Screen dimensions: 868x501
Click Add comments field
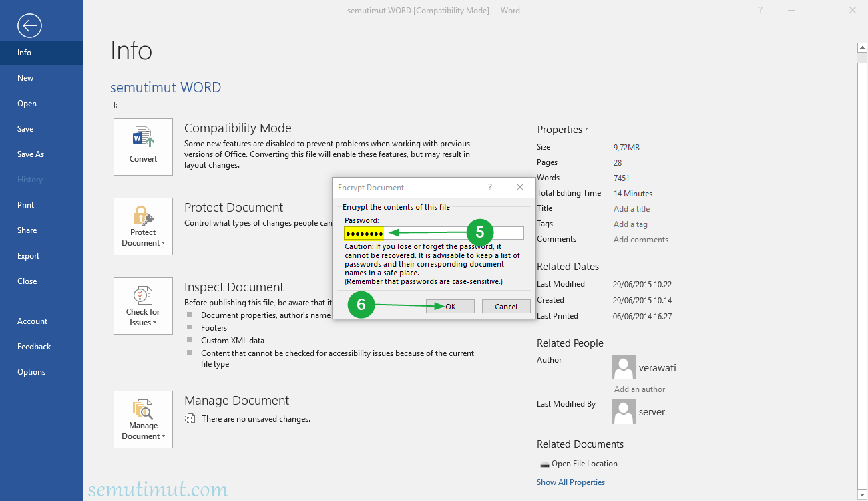pos(641,240)
